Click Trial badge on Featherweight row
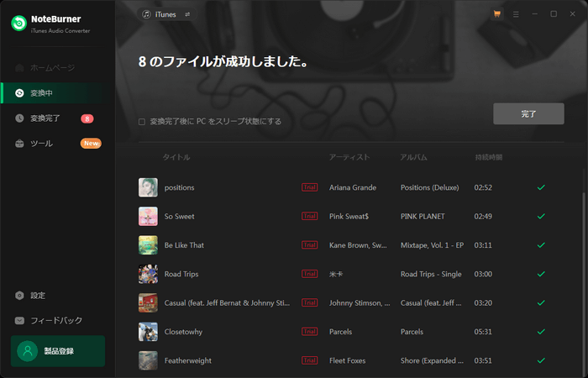The image size is (588, 378). coord(309,360)
